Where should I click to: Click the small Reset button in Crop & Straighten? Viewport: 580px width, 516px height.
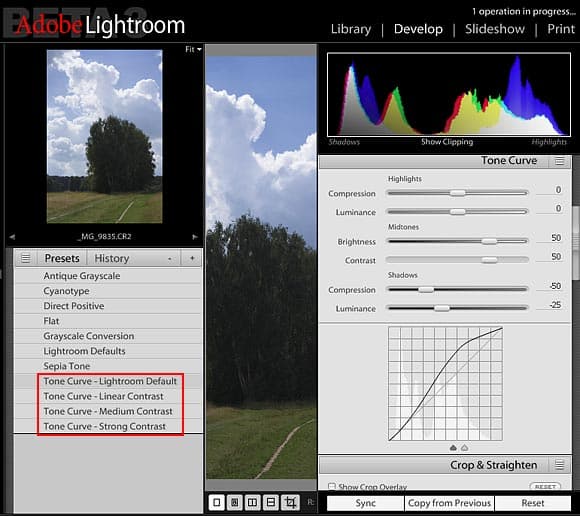[545, 486]
